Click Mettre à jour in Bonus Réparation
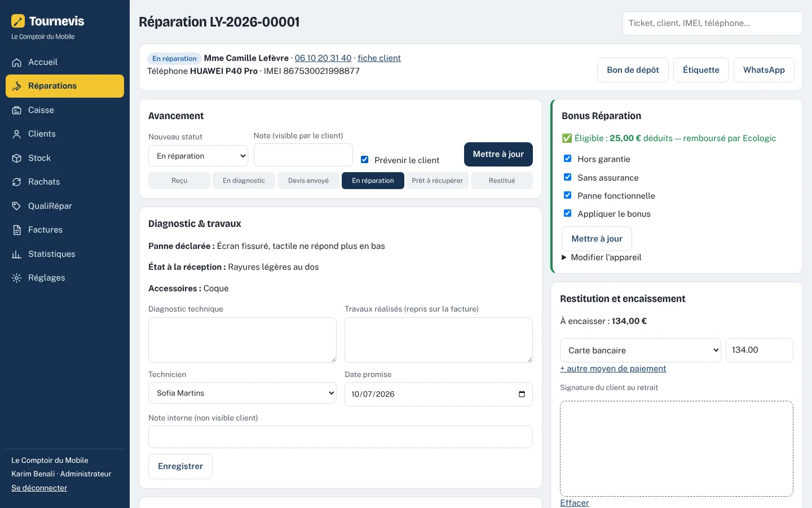This screenshot has width=812, height=508. tap(597, 239)
